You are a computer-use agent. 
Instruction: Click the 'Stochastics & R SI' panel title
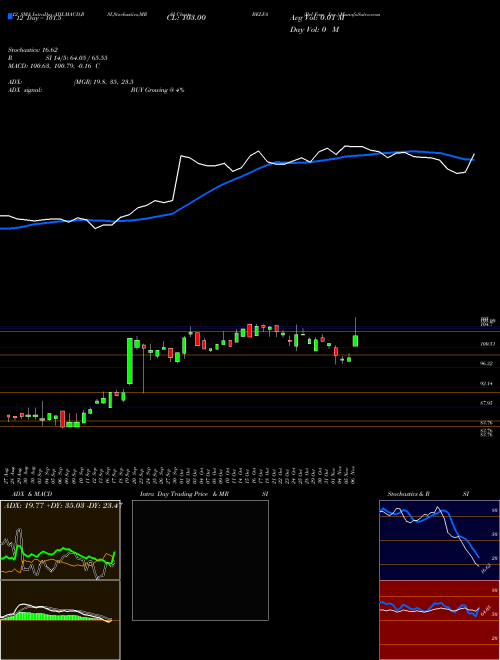[x=428, y=494]
